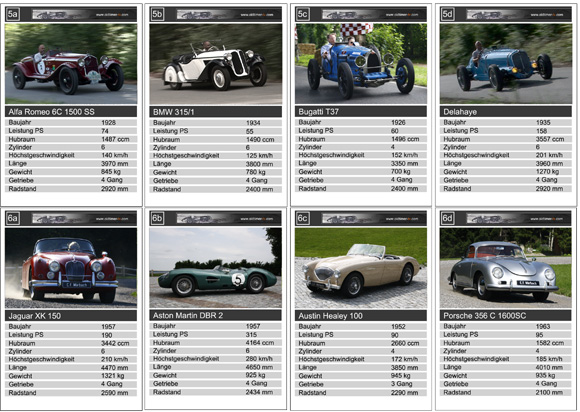Click BMW 315/1 Länge value 3800 mm

pos(260,164)
